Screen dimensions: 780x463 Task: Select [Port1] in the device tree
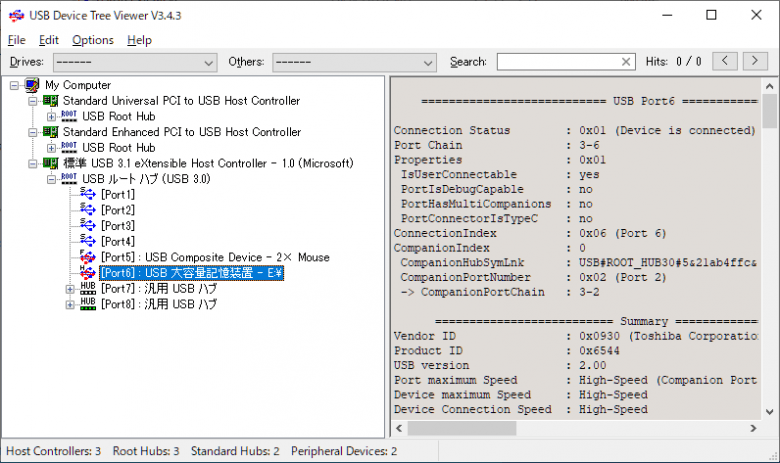(x=118, y=194)
